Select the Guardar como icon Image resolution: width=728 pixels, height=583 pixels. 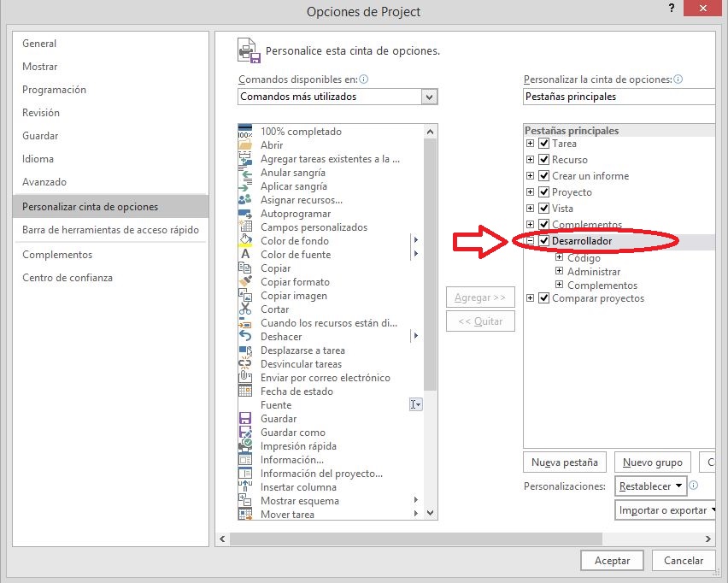[x=244, y=432]
